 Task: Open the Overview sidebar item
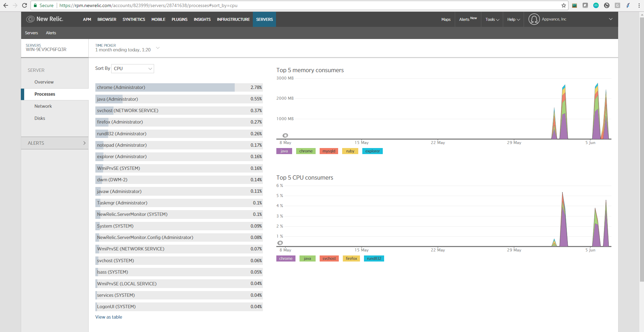tap(44, 82)
